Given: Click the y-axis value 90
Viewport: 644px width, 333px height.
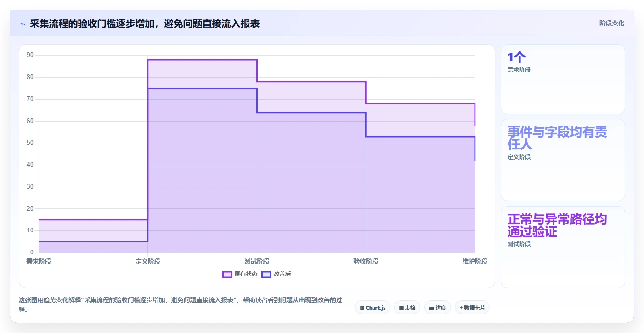Looking at the screenshot, I should [x=30, y=55].
